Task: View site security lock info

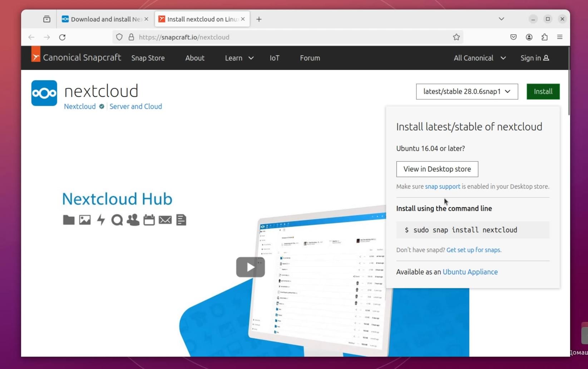Action: coord(131,37)
